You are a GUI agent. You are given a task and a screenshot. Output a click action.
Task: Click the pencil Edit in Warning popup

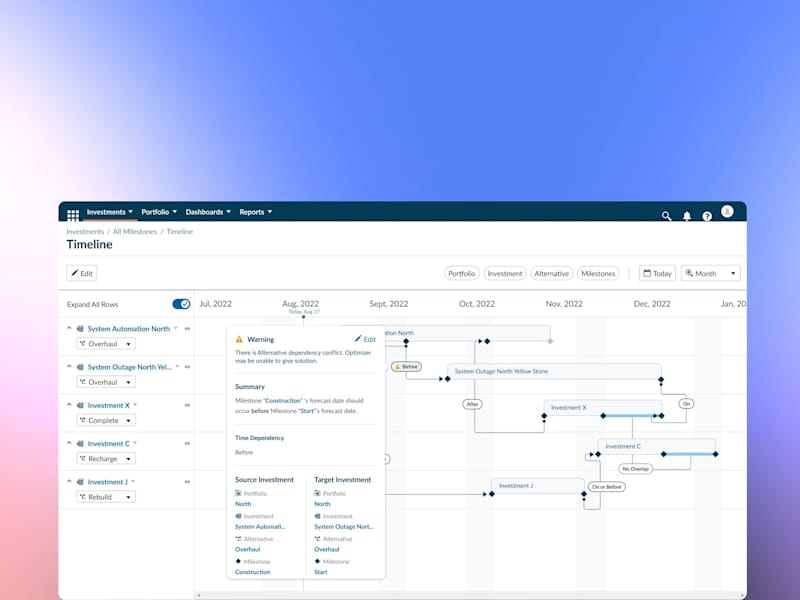(365, 339)
